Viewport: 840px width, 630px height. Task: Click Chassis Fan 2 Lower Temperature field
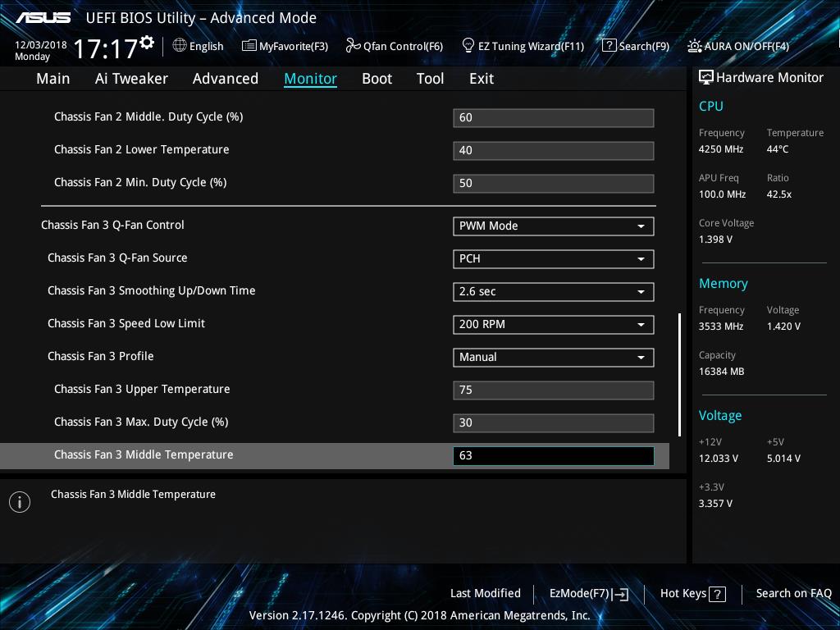(x=553, y=151)
